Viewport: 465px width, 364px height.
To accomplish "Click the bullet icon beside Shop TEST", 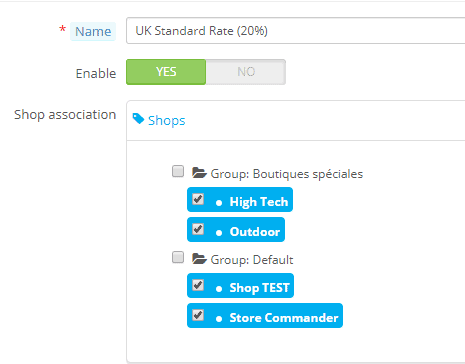I will [219, 289].
